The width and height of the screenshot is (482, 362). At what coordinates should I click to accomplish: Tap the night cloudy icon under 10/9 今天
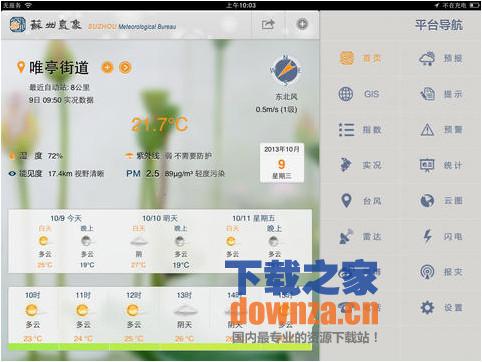86,241
